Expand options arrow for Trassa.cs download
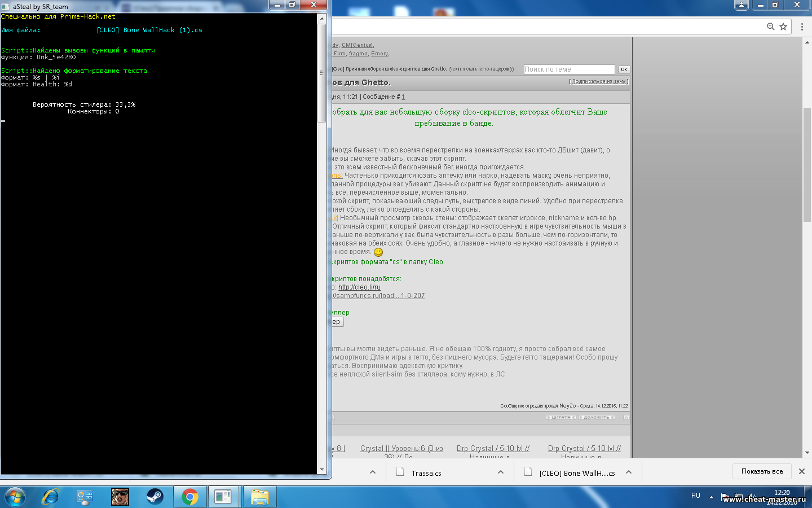This screenshot has height=508, width=812. tap(501, 472)
